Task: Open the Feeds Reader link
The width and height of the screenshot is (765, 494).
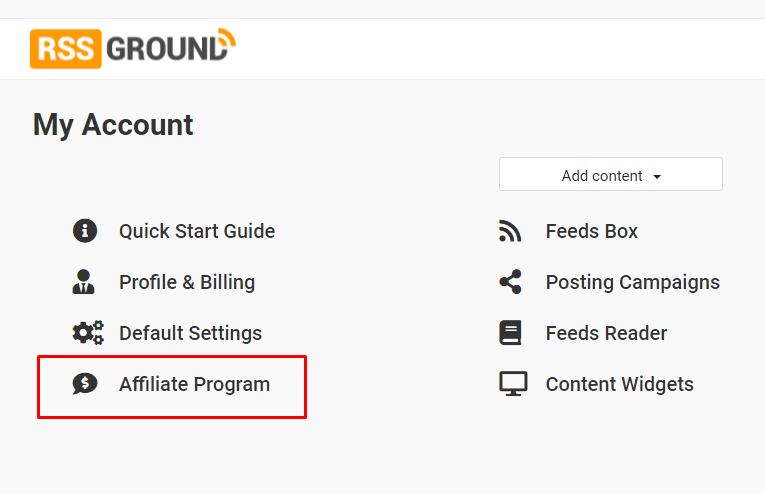Action: point(606,334)
